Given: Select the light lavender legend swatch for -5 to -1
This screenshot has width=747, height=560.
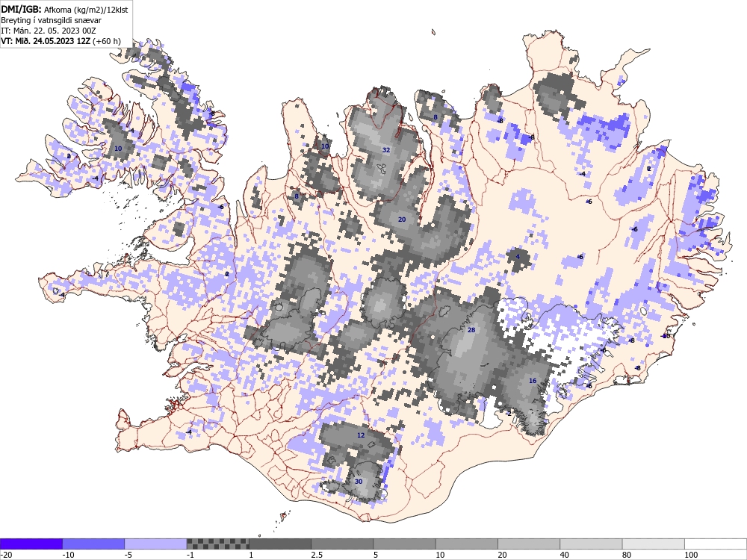Looking at the screenshot, I should tap(156, 544).
